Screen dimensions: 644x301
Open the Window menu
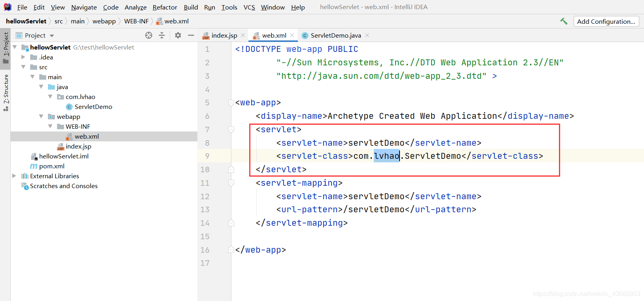[x=273, y=7]
